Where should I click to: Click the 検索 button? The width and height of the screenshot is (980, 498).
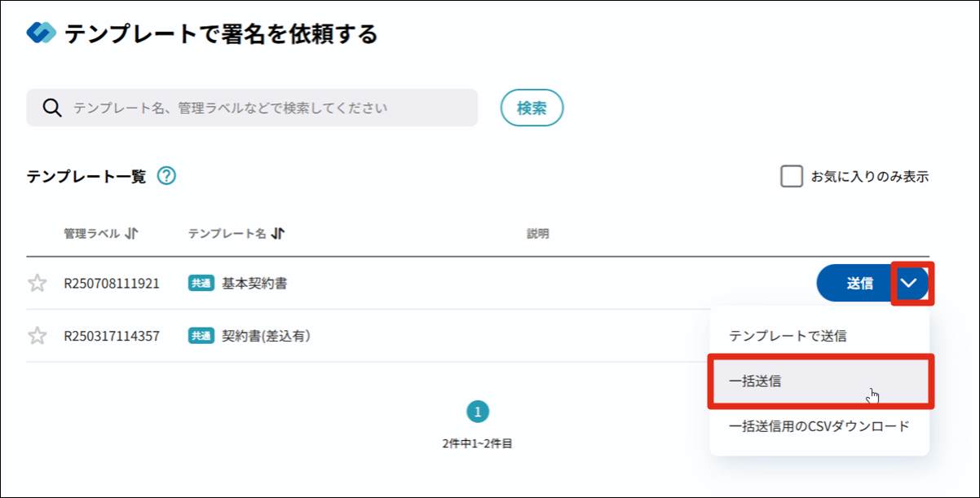coord(532,108)
